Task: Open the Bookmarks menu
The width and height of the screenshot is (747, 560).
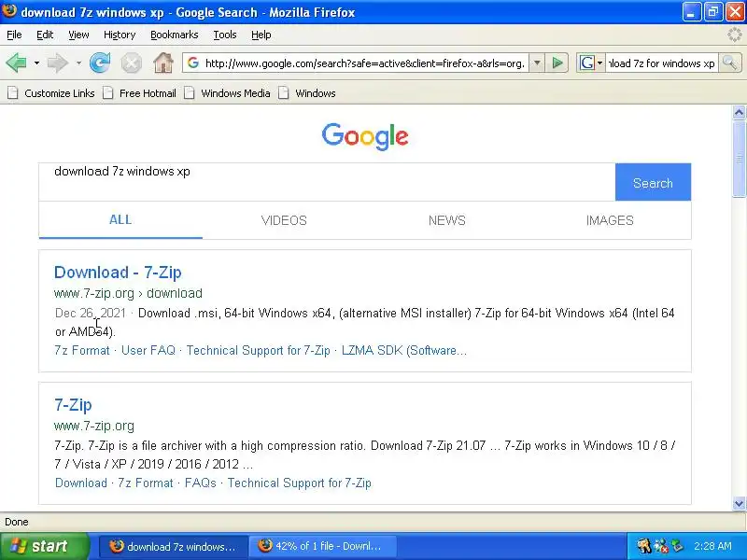Action: point(175,35)
